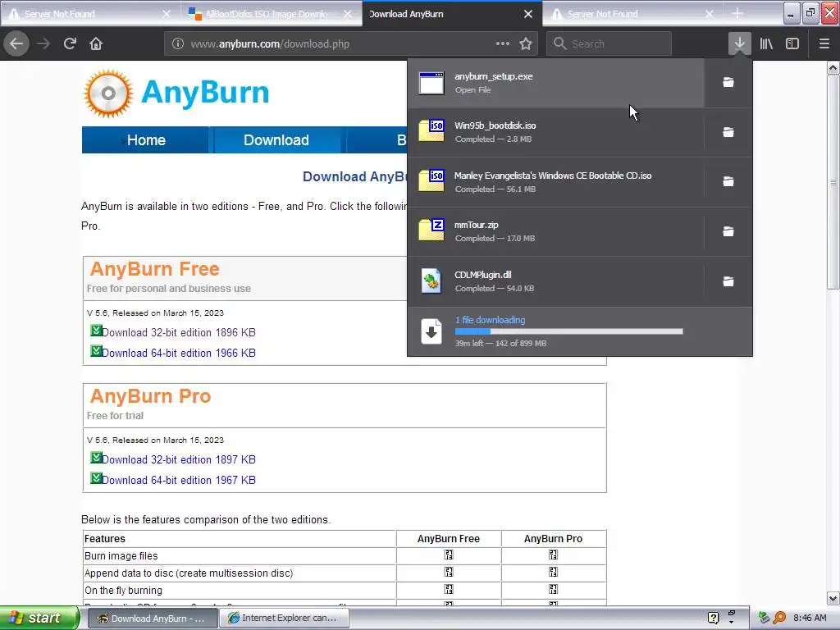This screenshot has width=840, height=630.
Task: Download AnyBurn Free 64-bit edition 1966 KB
Action: [x=178, y=353]
